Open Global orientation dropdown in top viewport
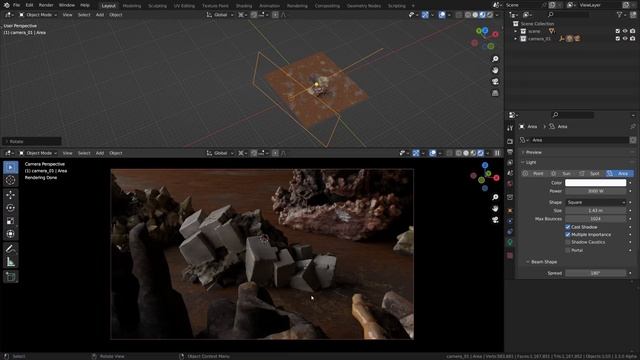Screen dimensions: 640x360 click(x=220, y=15)
